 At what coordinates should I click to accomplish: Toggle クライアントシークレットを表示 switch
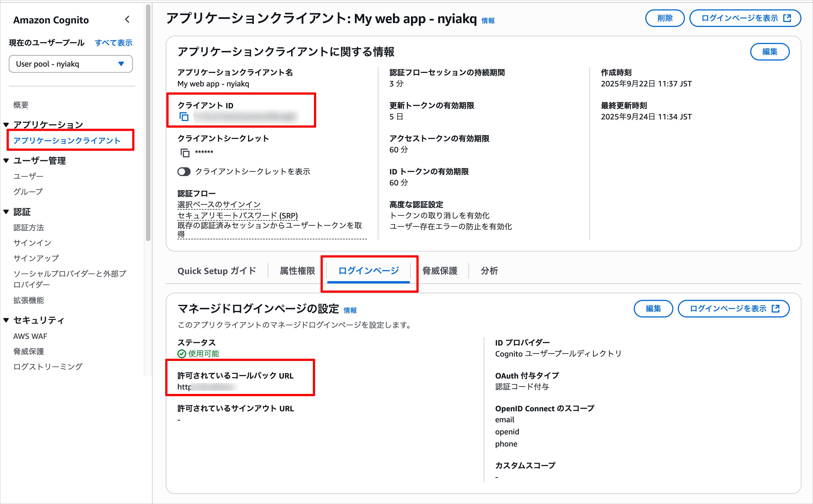pyautogui.click(x=184, y=172)
